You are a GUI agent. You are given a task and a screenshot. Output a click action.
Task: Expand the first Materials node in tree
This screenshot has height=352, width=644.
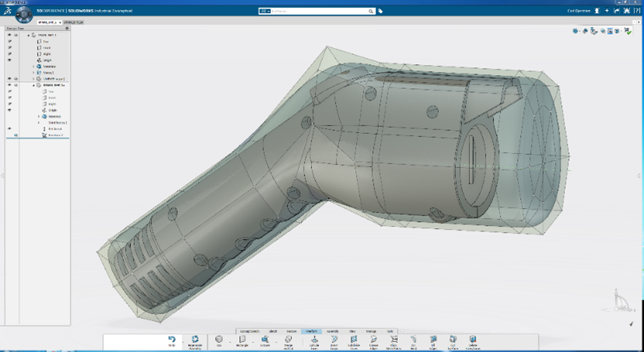point(34,67)
